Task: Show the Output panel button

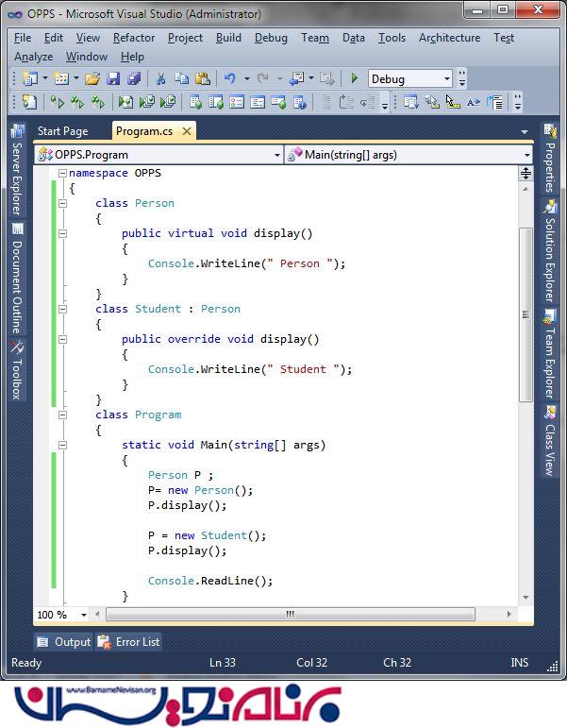Action: [x=63, y=642]
